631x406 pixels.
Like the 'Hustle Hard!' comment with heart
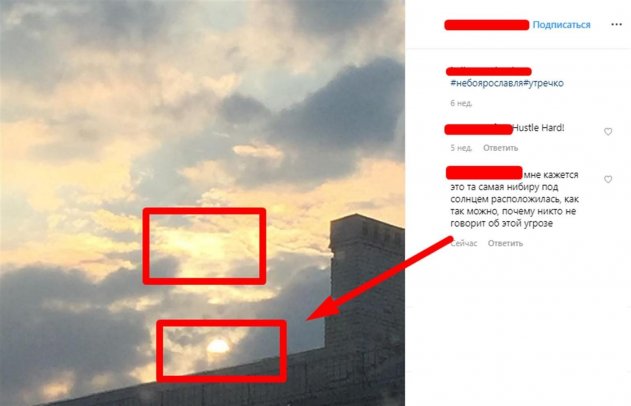[x=608, y=132]
